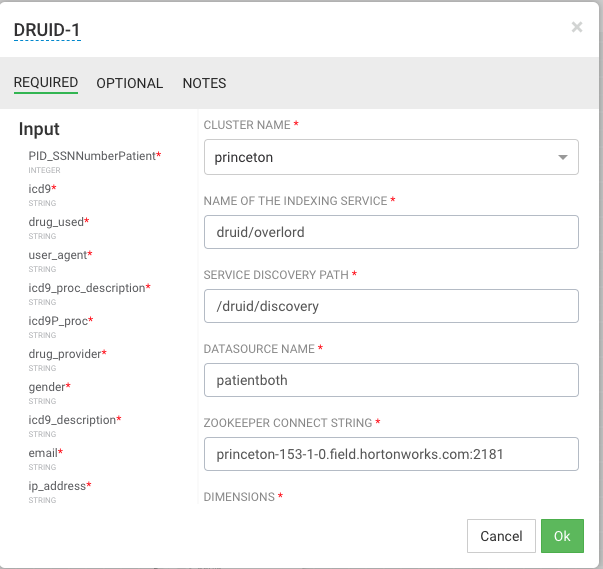Select the icd9_proc_description entry
Screen dimensions: 603x569
coord(87,288)
